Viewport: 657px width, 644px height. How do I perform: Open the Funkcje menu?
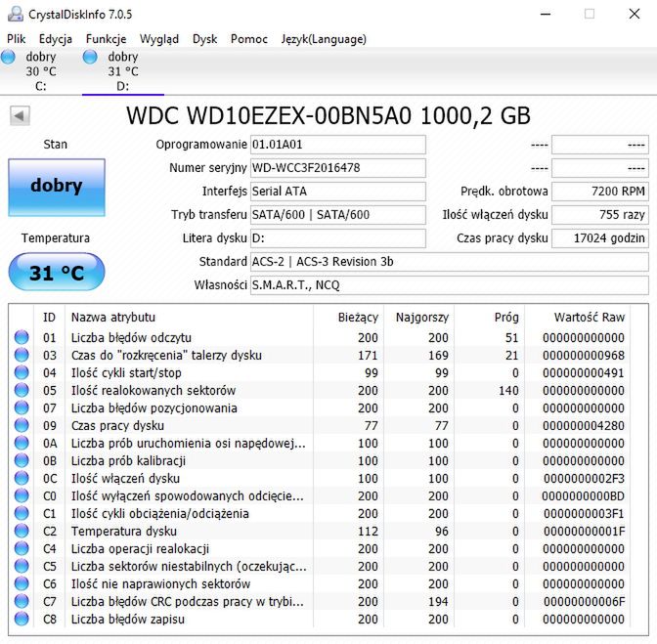pyautogui.click(x=106, y=39)
